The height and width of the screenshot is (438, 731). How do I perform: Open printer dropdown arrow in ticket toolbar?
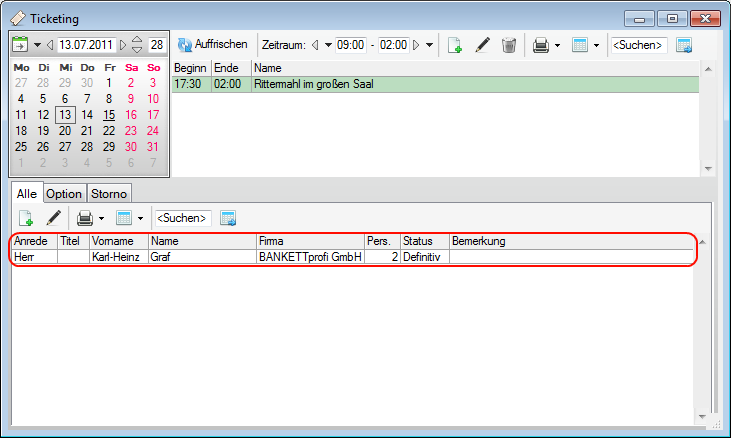[101, 217]
